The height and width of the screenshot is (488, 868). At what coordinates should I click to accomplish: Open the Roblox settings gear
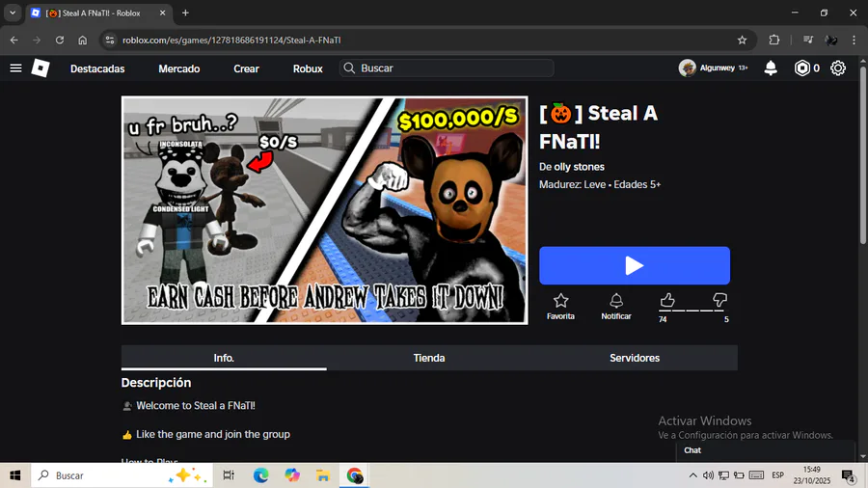click(x=838, y=68)
